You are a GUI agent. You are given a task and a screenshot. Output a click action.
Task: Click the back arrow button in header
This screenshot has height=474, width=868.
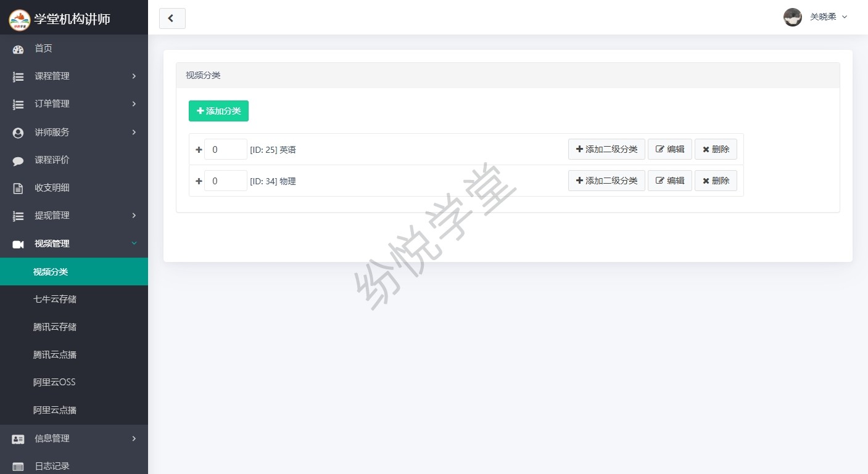coord(172,18)
